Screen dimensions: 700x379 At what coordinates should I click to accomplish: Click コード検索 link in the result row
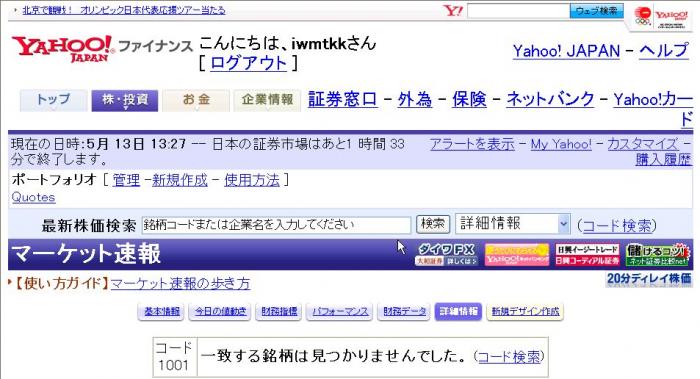click(x=509, y=357)
